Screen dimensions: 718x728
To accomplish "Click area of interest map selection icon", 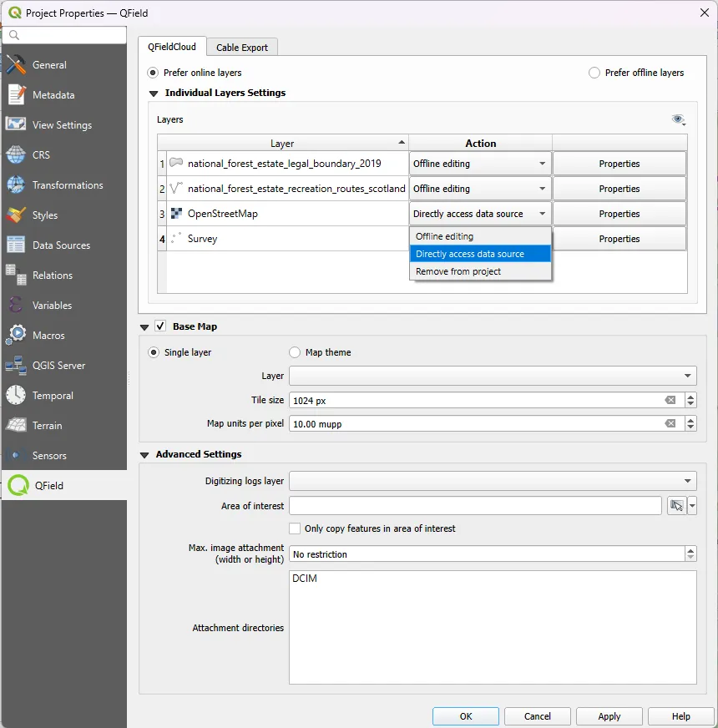I will coord(677,506).
